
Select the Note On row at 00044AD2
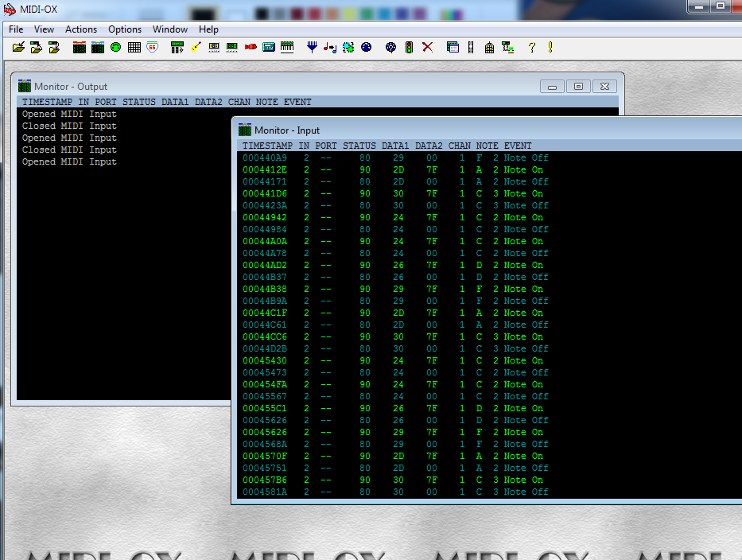[393, 265]
